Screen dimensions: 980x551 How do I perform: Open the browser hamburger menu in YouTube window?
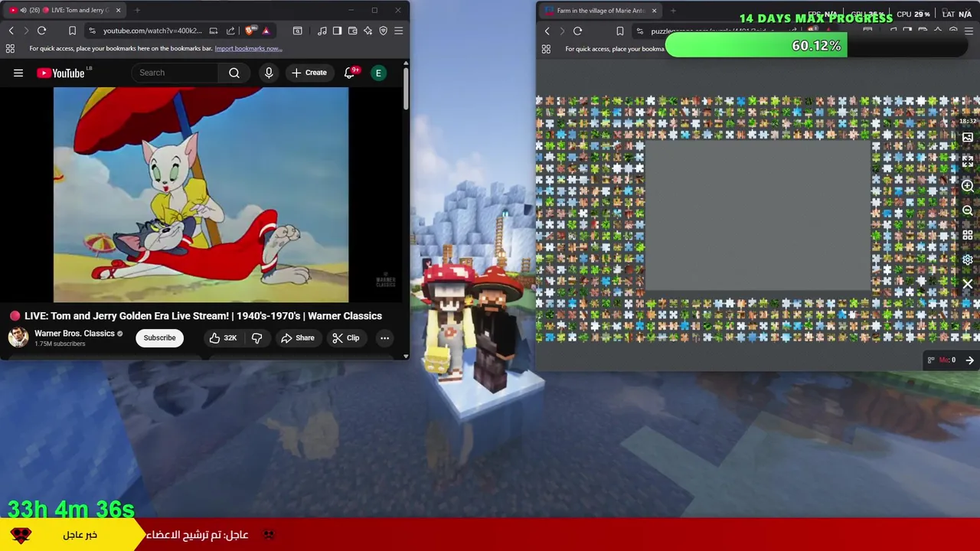399,31
